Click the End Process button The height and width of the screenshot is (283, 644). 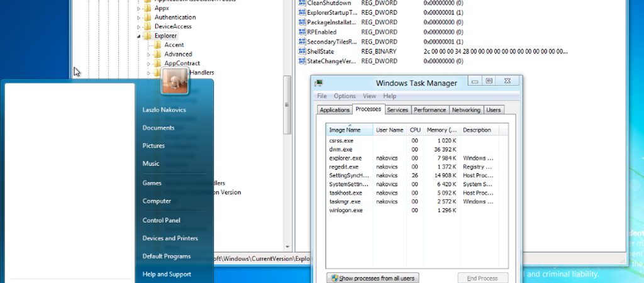[482, 278]
